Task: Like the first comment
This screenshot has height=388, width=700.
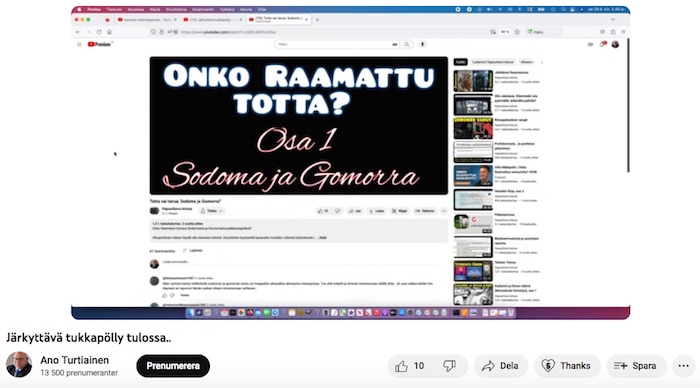Action: (165, 295)
